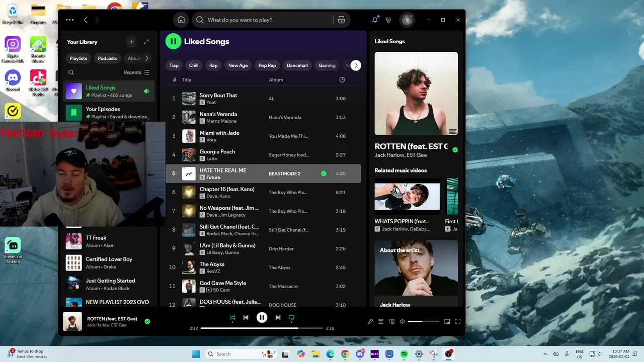Pause playback in the bottom player bar
The height and width of the screenshot is (362, 644).
262,317
